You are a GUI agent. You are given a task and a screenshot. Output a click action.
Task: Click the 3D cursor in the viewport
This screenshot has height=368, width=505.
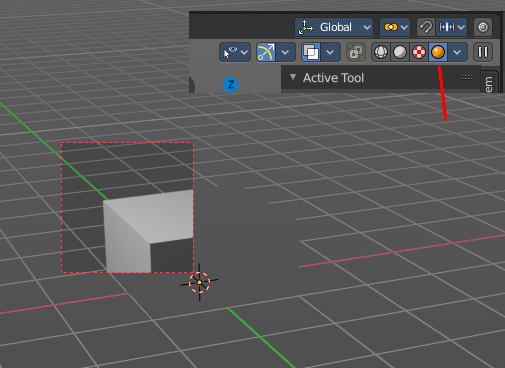(x=199, y=282)
